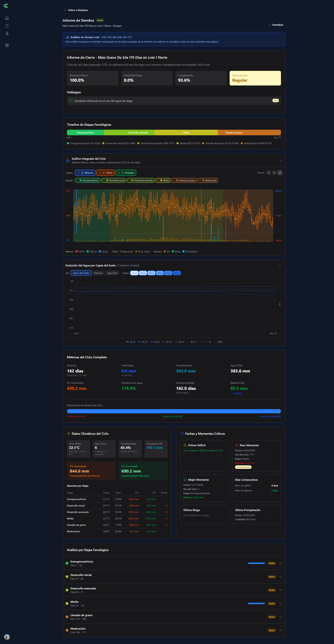Switch to Balance view tab
334x644 pixels.
coord(98,273)
